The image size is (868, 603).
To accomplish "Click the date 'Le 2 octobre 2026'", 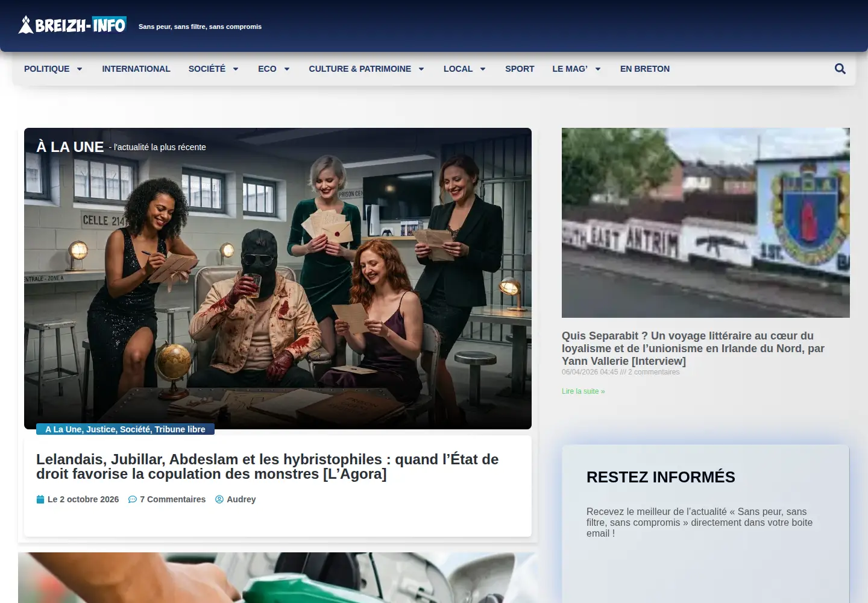I will pyautogui.click(x=83, y=499).
